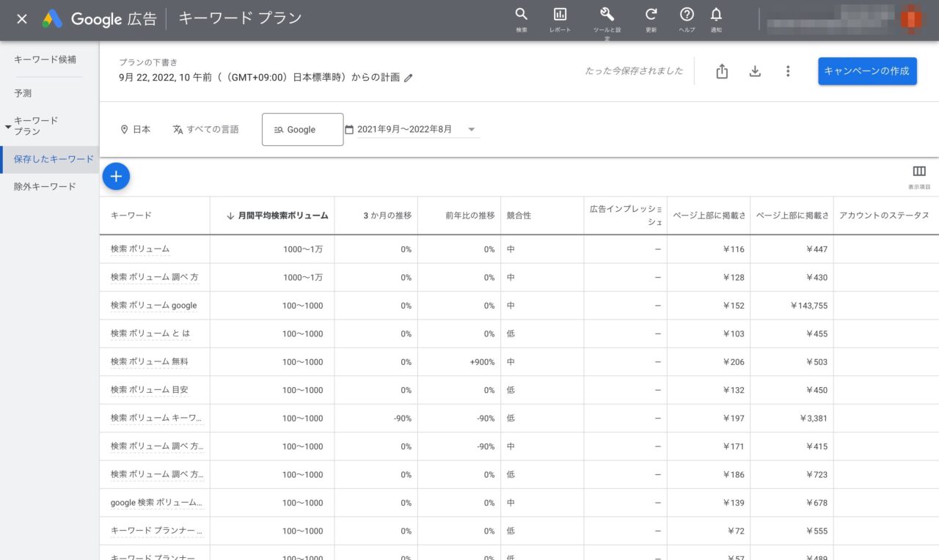Go to キーワード候補 in the sidebar

[47, 59]
